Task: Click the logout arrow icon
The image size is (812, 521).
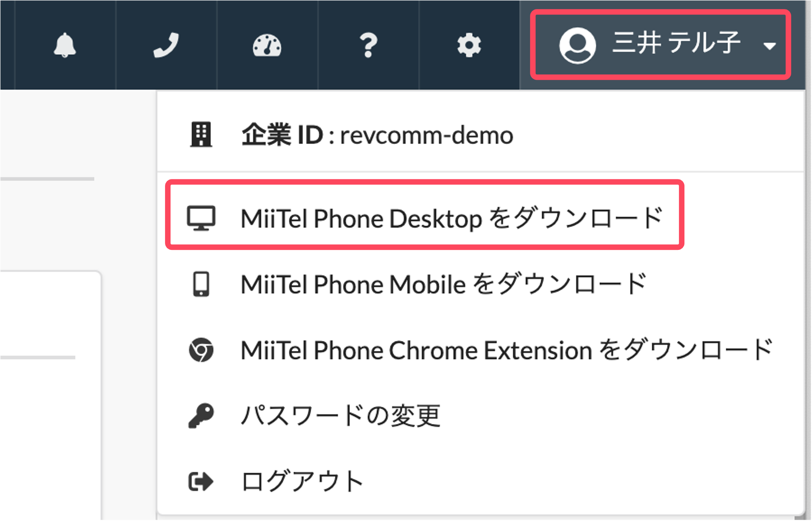Action: (x=201, y=482)
